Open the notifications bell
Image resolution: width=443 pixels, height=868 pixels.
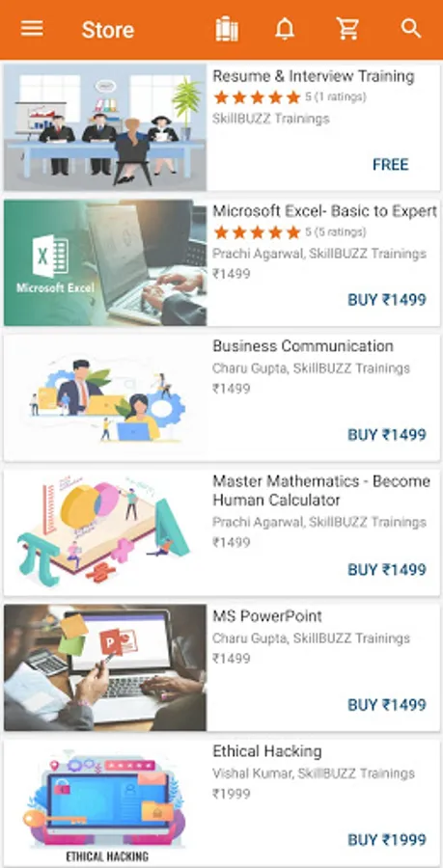(285, 29)
